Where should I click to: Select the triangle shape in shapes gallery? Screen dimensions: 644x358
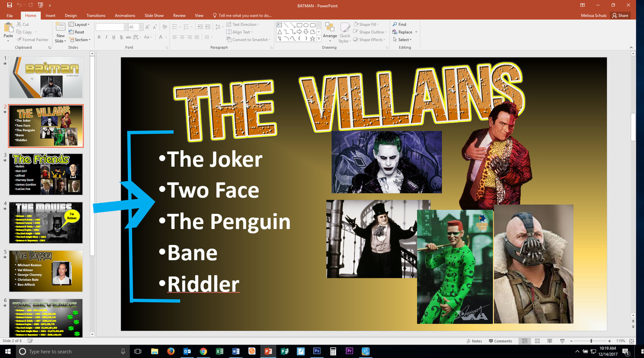click(x=280, y=32)
